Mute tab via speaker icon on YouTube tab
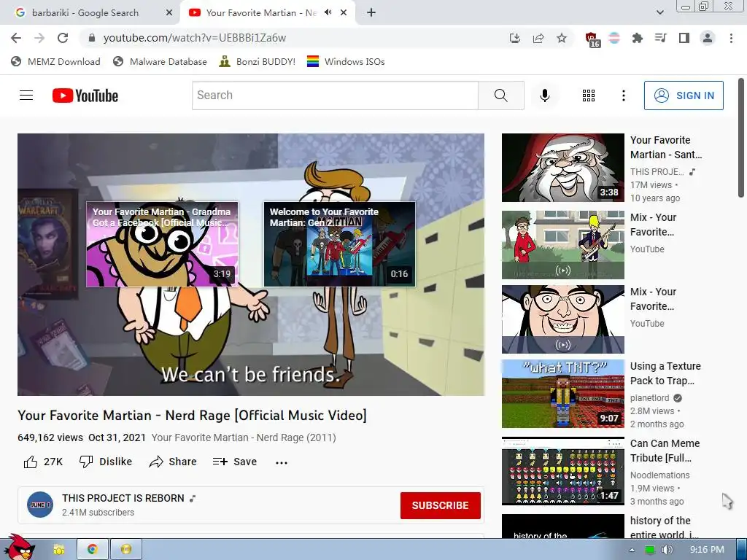This screenshot has width=747, height=560. point(328,12)
